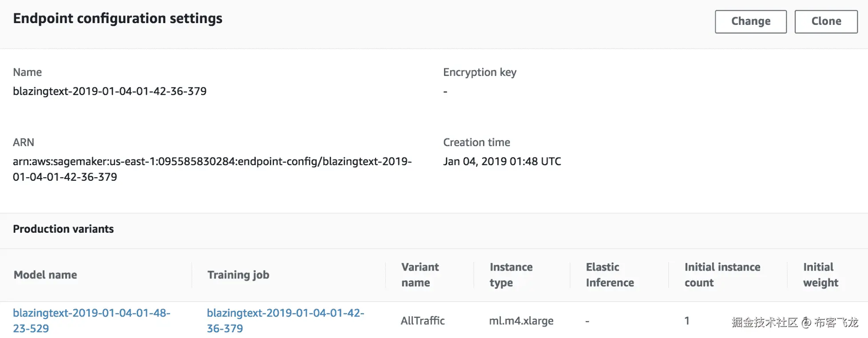Screen dimensions: 868x338
Task: Click the Encryption key label
Action: pos(480,72)
